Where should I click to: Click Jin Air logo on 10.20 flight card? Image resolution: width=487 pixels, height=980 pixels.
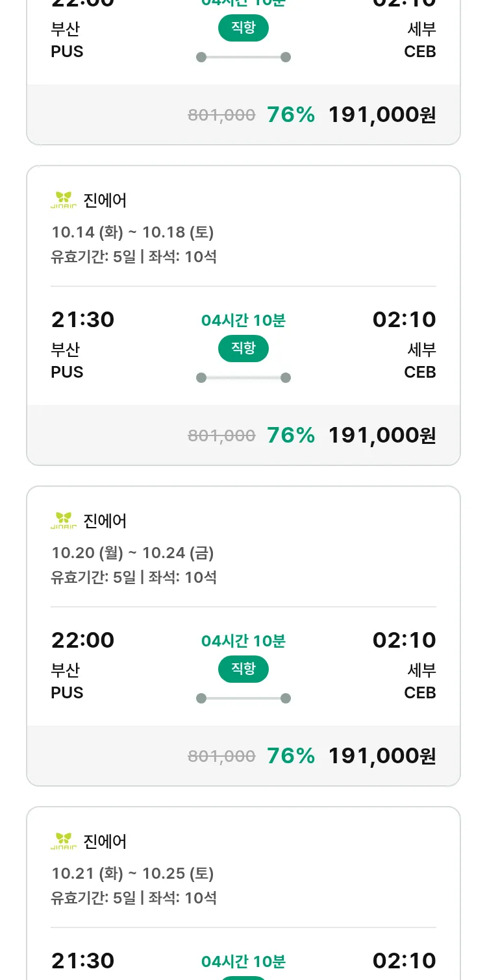pyautogui.click(x=64, y=521)
